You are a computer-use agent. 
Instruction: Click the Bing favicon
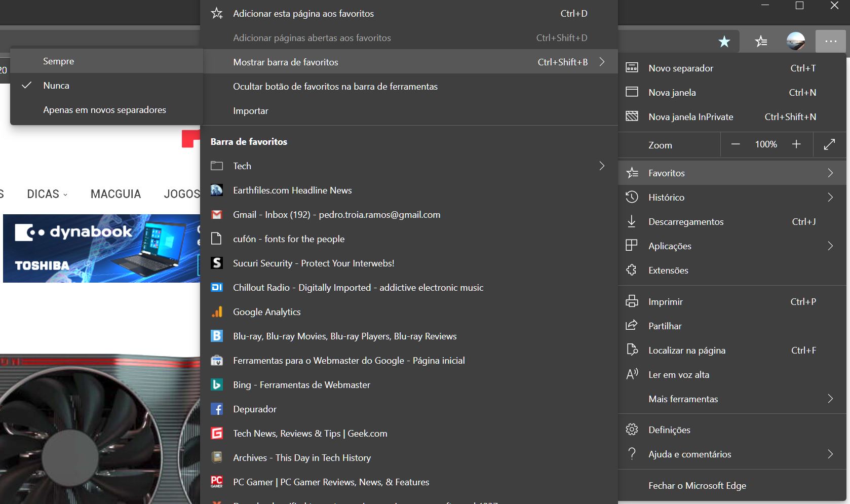tap(217, 384)
